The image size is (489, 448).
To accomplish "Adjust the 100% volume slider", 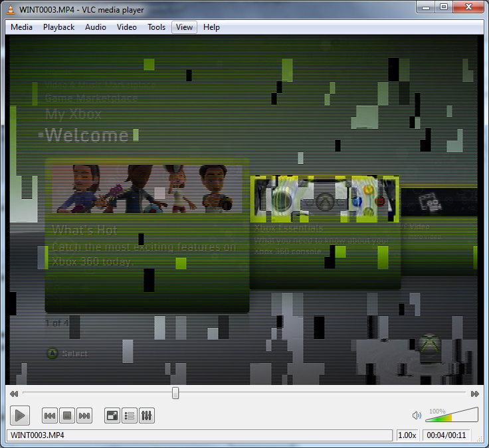I will click(452, 415).
